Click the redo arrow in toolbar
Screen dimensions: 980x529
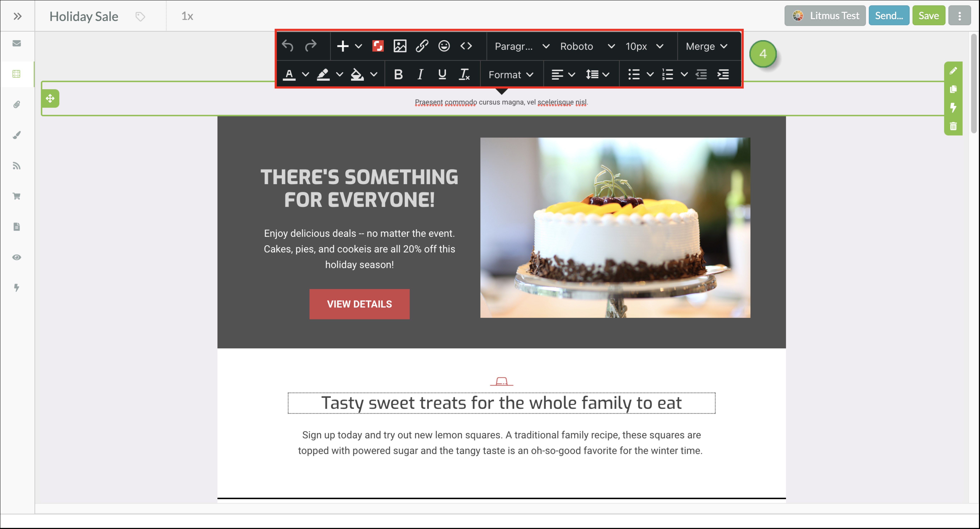point(311,46)
